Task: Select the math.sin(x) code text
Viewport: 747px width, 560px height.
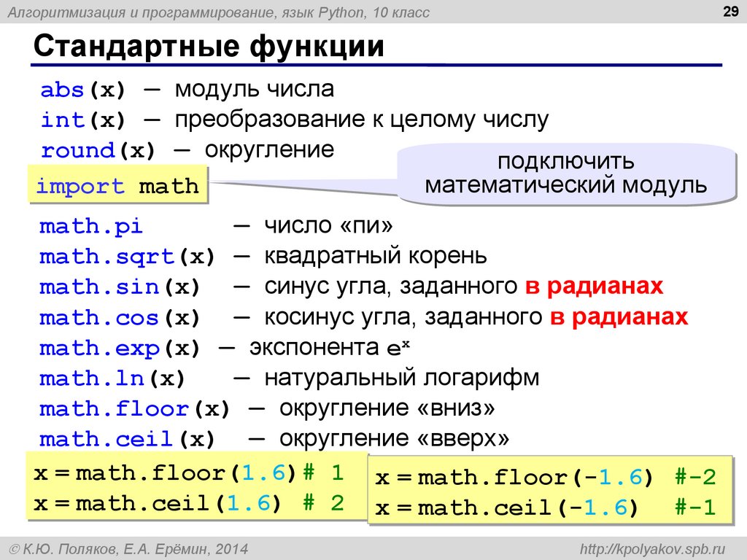Action: [x=120, y=287]
